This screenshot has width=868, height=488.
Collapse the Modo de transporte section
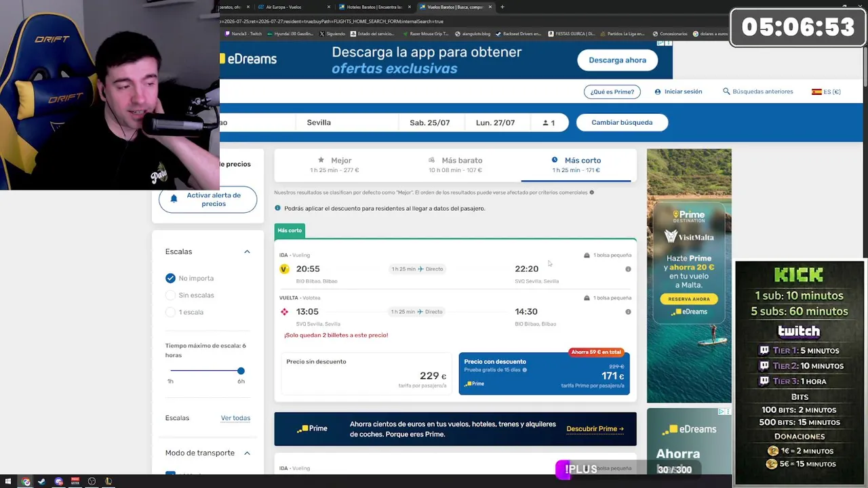click(x=247, y=453)
